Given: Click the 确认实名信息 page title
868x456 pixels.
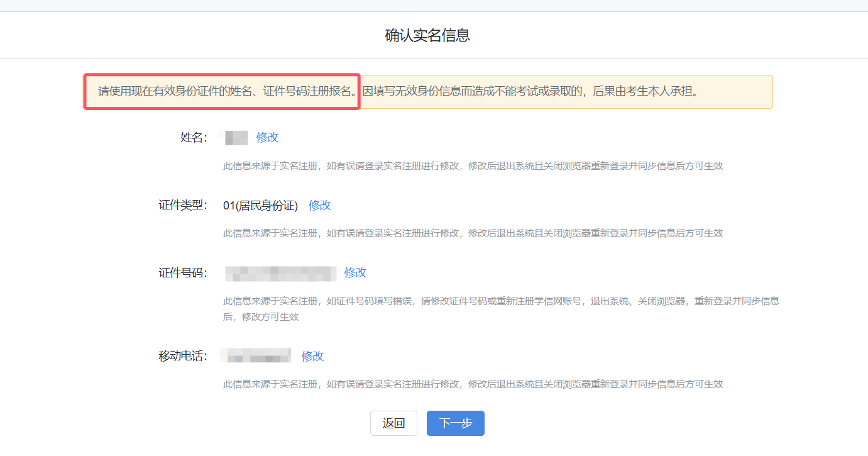Looking at the screenshot, I should (x=427, y=35).
